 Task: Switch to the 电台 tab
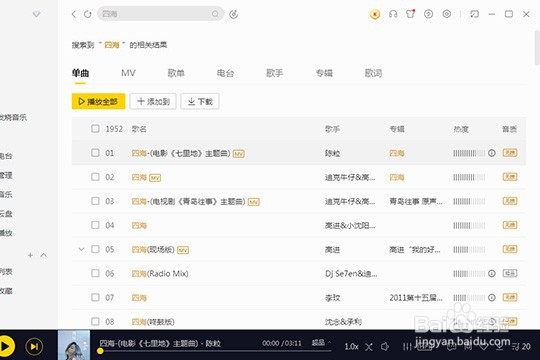coord(225,73)
